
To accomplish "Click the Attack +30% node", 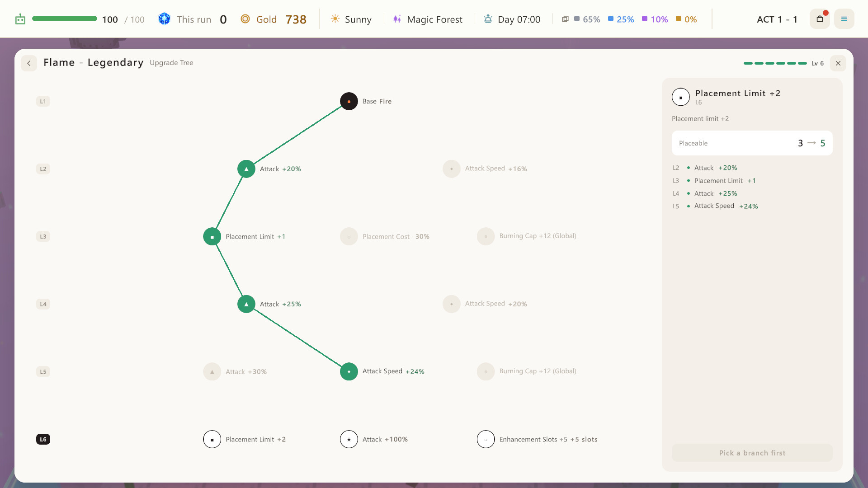I will [212, 372].
